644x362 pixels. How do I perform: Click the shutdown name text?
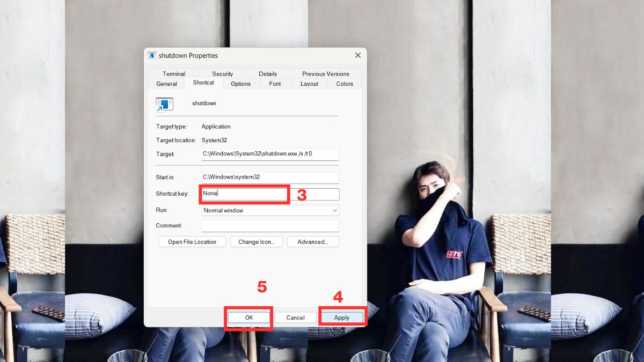coord(204,103)
